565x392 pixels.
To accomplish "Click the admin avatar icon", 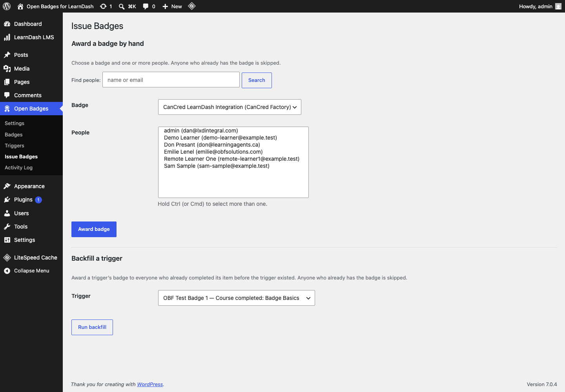I will [558, 6].
